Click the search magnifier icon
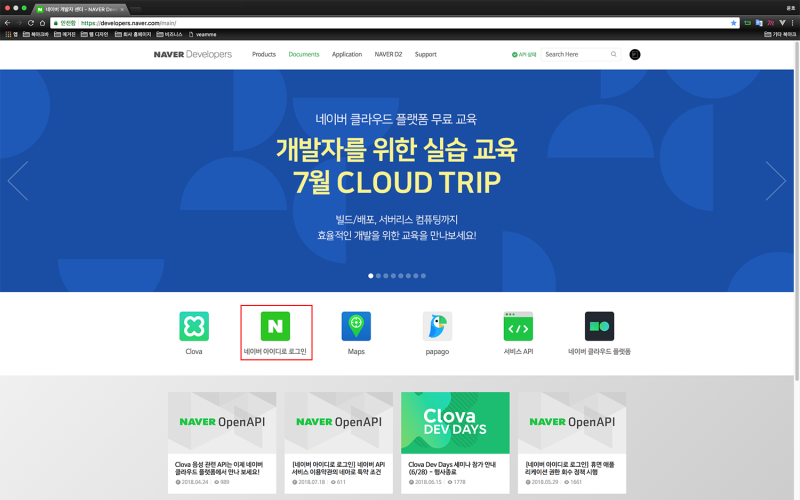The height and width of the screenshot is (500, 800). click(614, 54)
